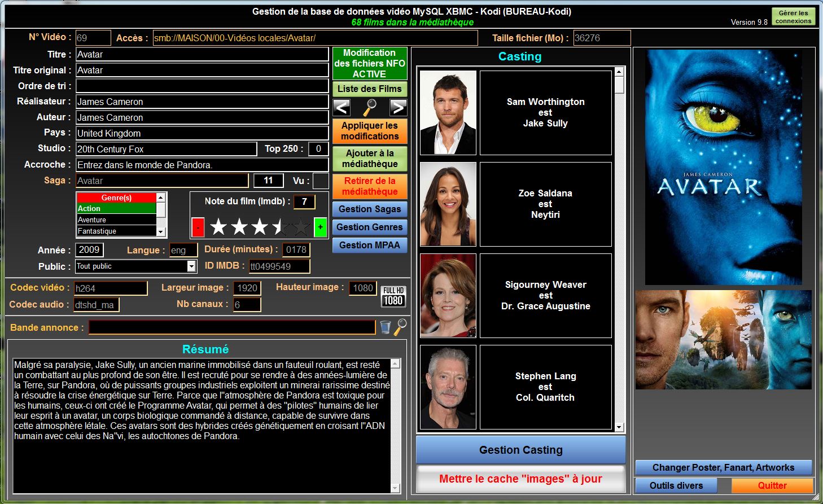823x504 pixels.
Task: Delete trailer with the trash icon
Action: pos(385,327)
